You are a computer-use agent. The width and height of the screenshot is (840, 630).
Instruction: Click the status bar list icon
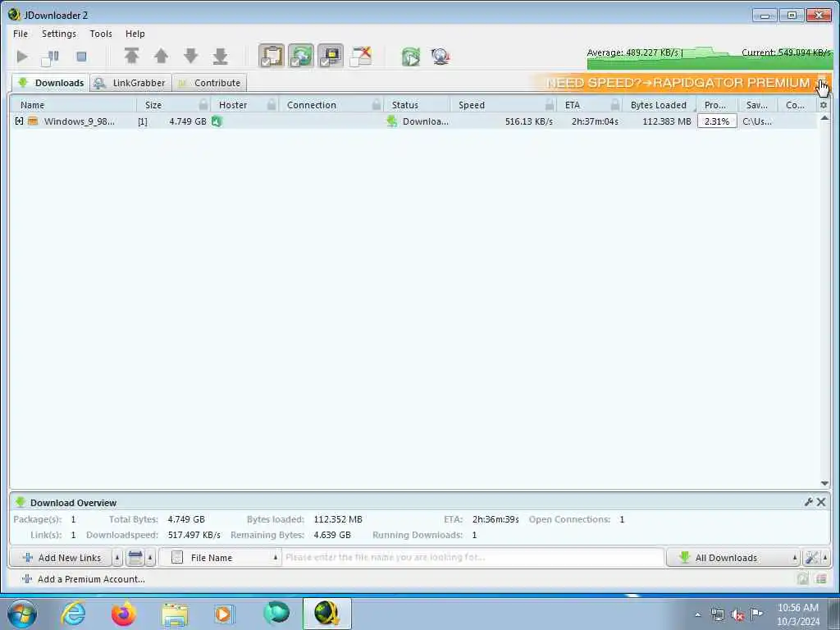pos(821,578)
